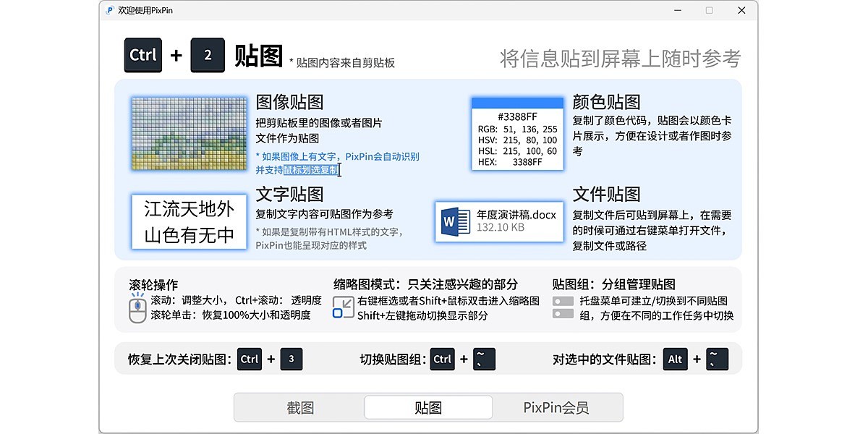Viewport: 868px width, 434px height.
Task: Click the Alt key icon for 对选中的文件贴图
Action: click(675, 359)
